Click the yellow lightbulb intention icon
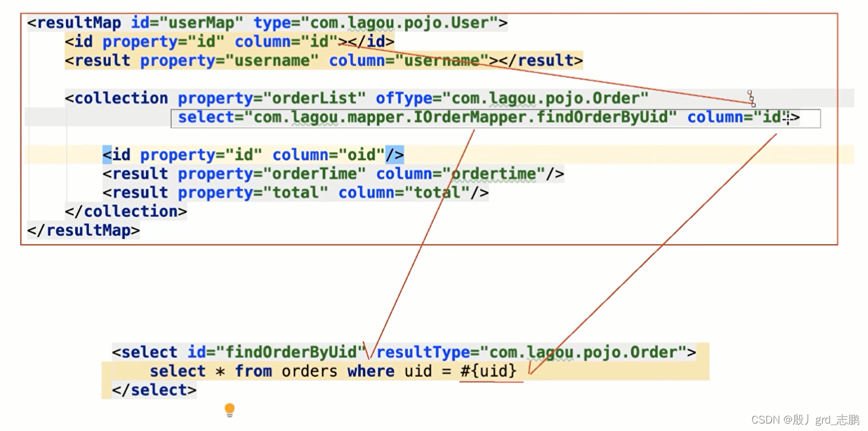Screen dimensions: 868x431 point(229,410)
